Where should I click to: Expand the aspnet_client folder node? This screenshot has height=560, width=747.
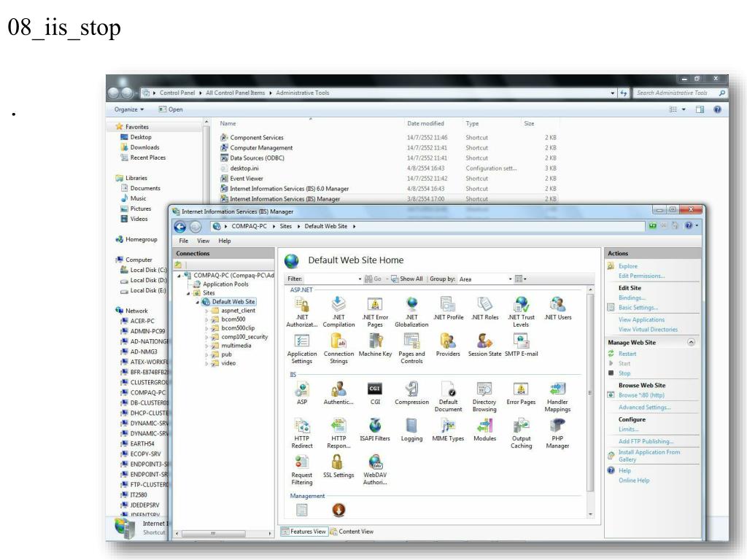pos(206,311)
